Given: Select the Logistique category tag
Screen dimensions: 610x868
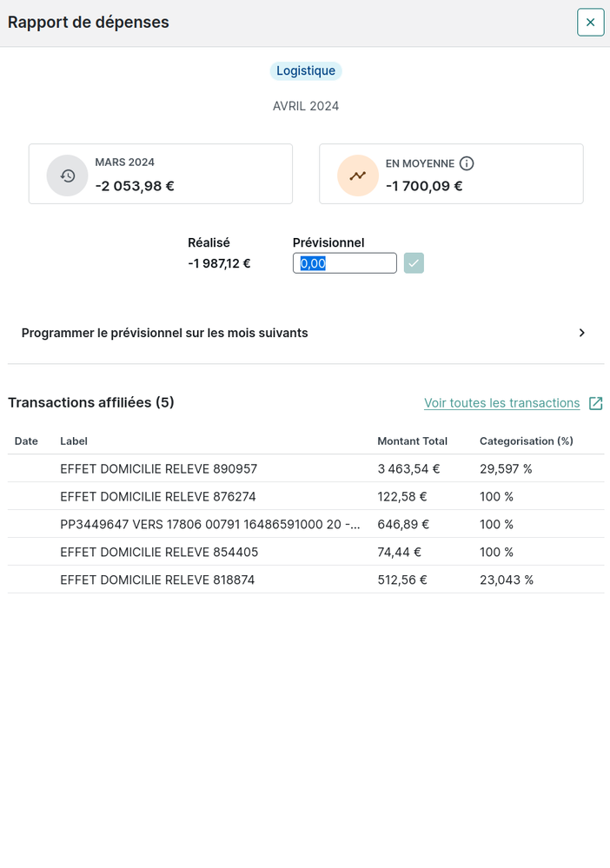Looking at the screenshot, I should 306,71.
